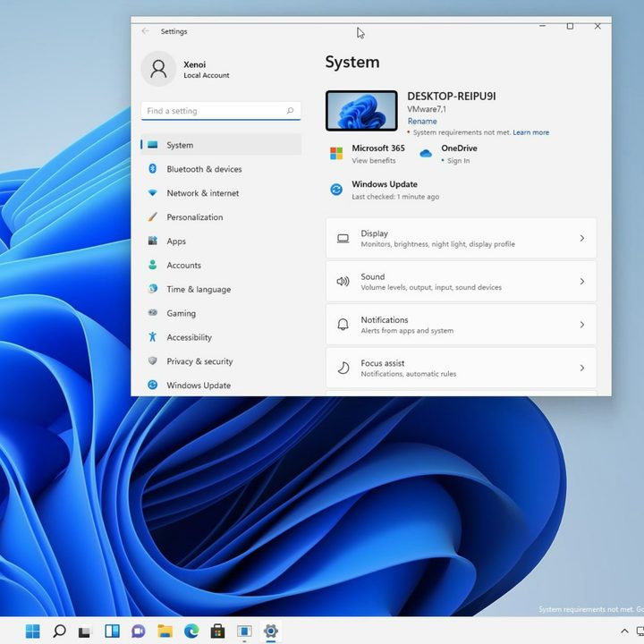This screenshot has height=644, width=644.
Task: Show hidden system tray icons arrow
Action: [x=624, y=631]
